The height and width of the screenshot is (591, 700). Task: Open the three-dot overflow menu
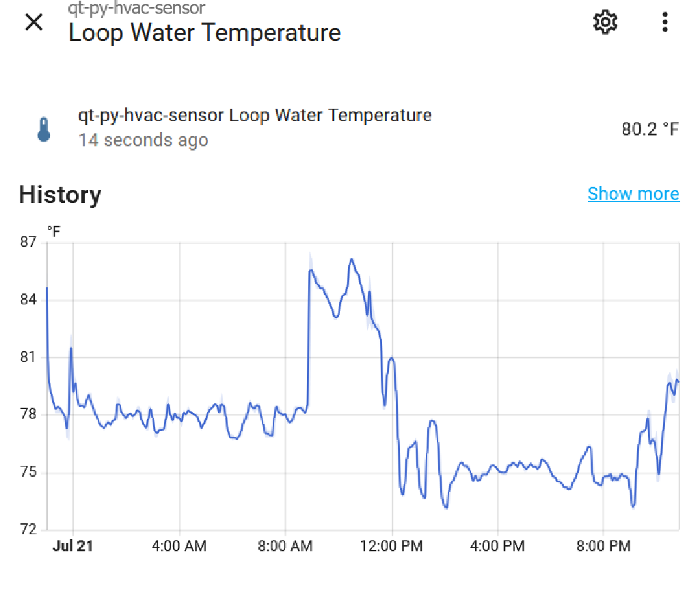[664, 22]
